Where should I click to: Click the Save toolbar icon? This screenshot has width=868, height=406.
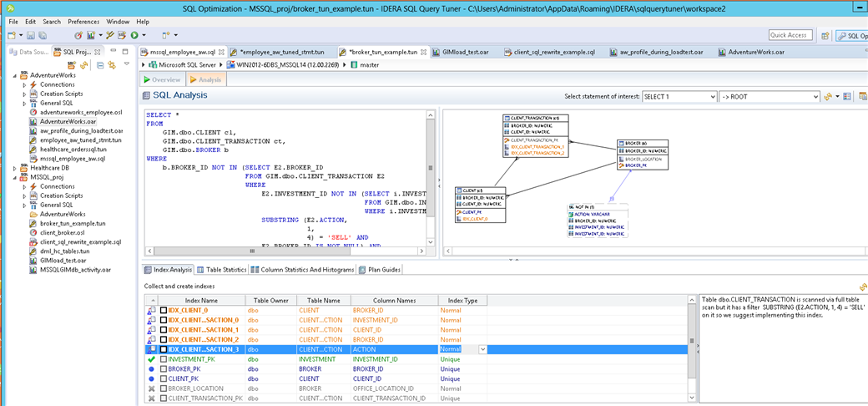(31, 35)
